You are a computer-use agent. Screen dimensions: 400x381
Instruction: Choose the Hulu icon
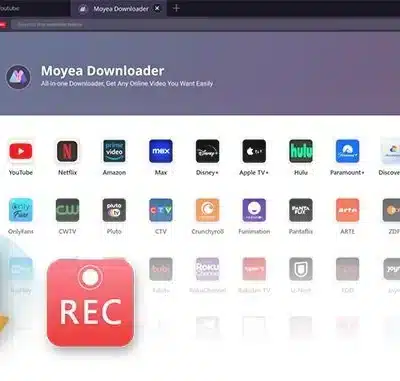pos(301,151)
